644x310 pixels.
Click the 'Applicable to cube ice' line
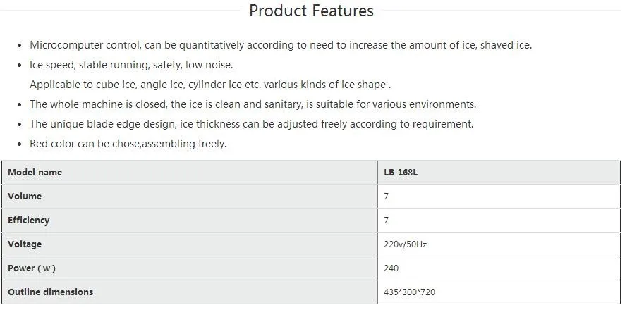click(x=209, y=85)
